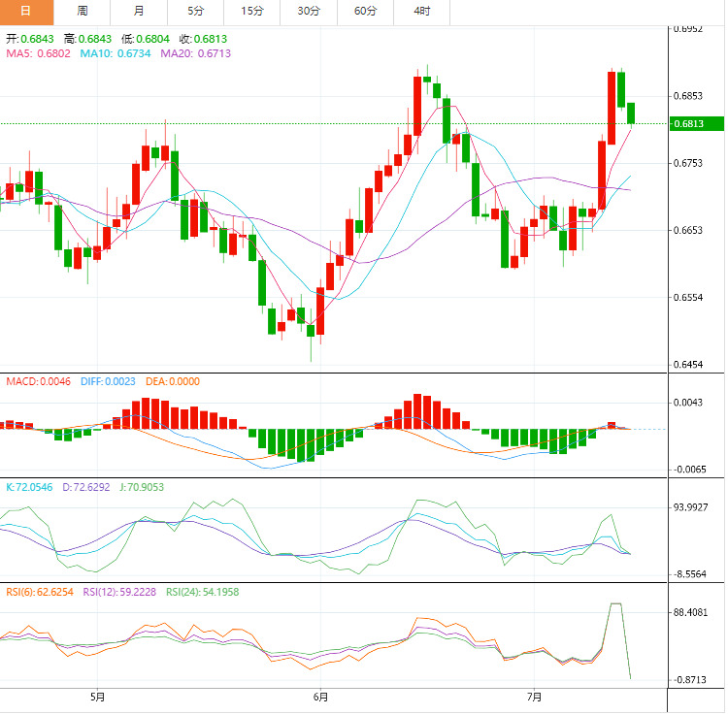The width and height of the screenshot is (728, 715).
Task: Click the MA10 moving average label
Action: 109,53
